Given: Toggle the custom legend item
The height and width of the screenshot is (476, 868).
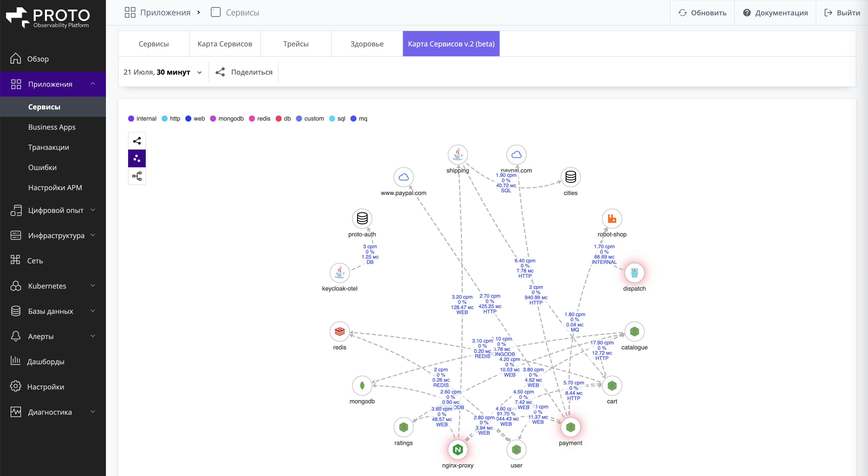Looking at the screenshot, I should 310,119.
